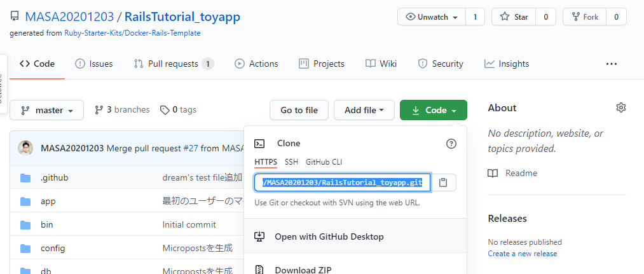
Task: Open the Add file dropdown
Action: [x=364, y=110]
